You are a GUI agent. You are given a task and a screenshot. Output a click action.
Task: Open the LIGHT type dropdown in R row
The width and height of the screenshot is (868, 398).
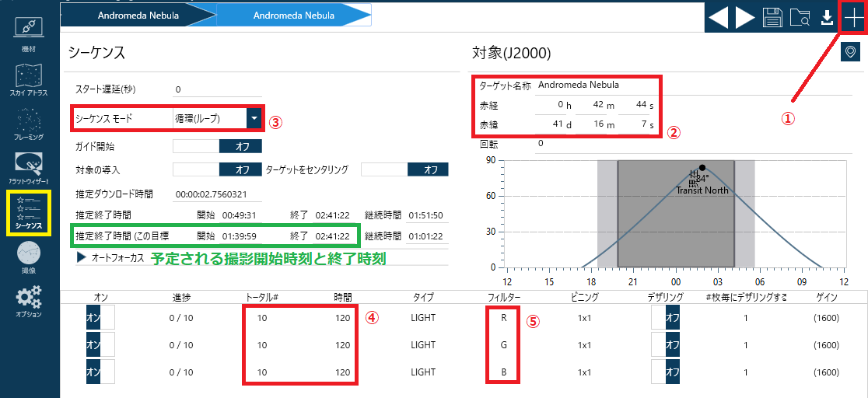coord(423,318)
